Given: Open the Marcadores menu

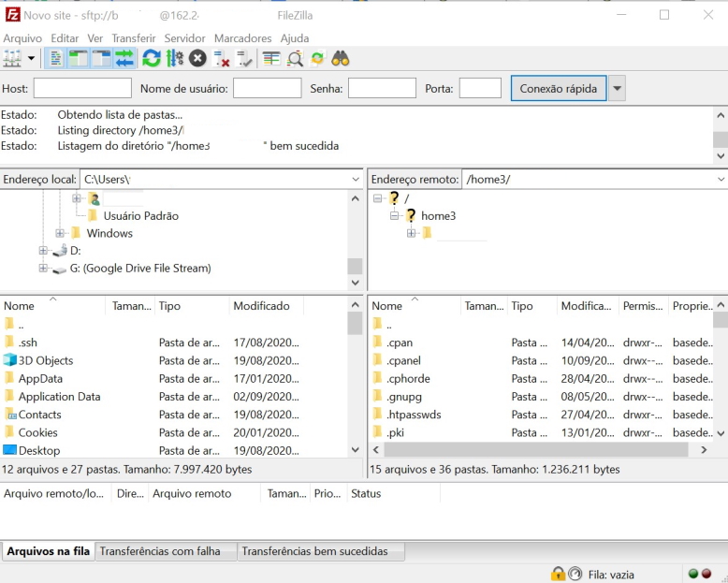Looking at the screenshot, I should point(242,38).
